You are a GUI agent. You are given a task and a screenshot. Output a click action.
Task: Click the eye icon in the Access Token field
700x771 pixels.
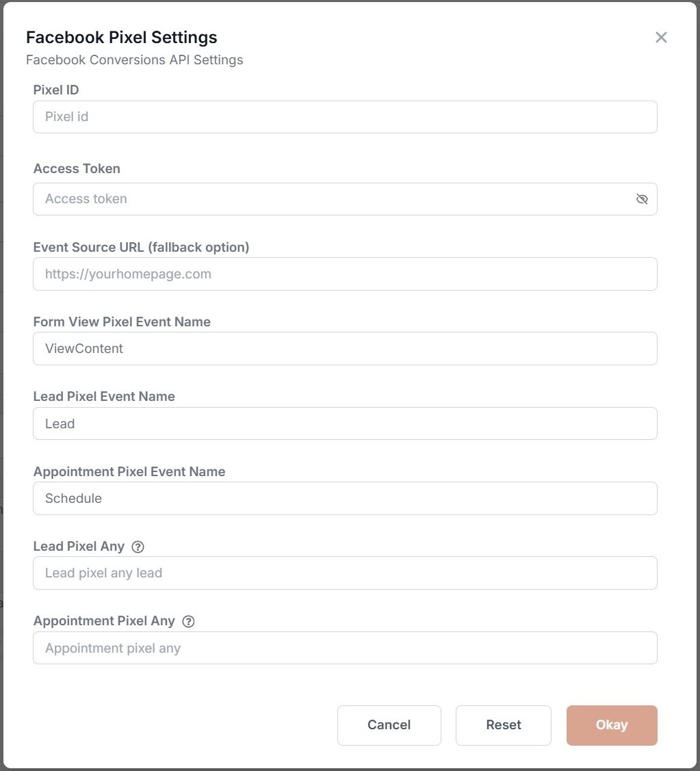tap(642, 199)
